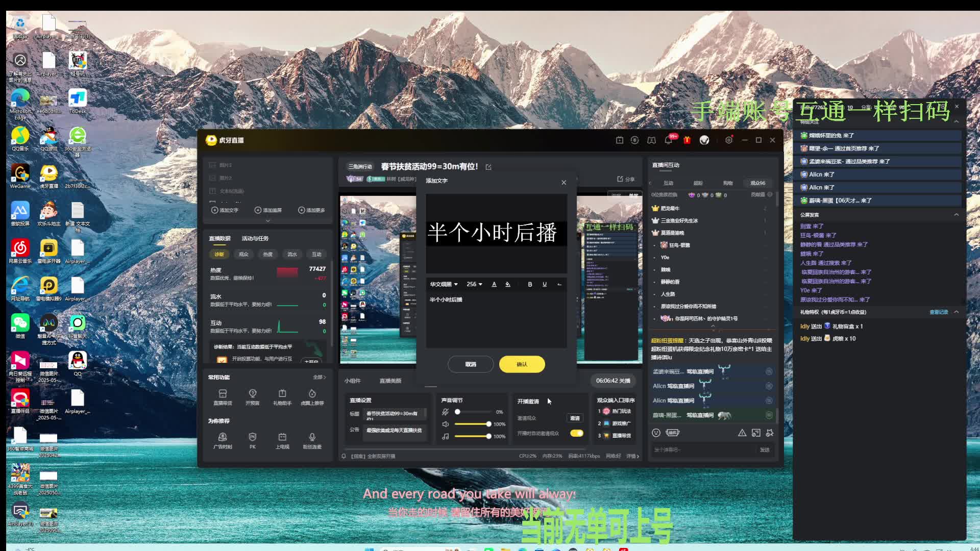980x551 pixels.
Task: Click the music note audio icon
Action: pyautogui.click(x=446, y=436)
